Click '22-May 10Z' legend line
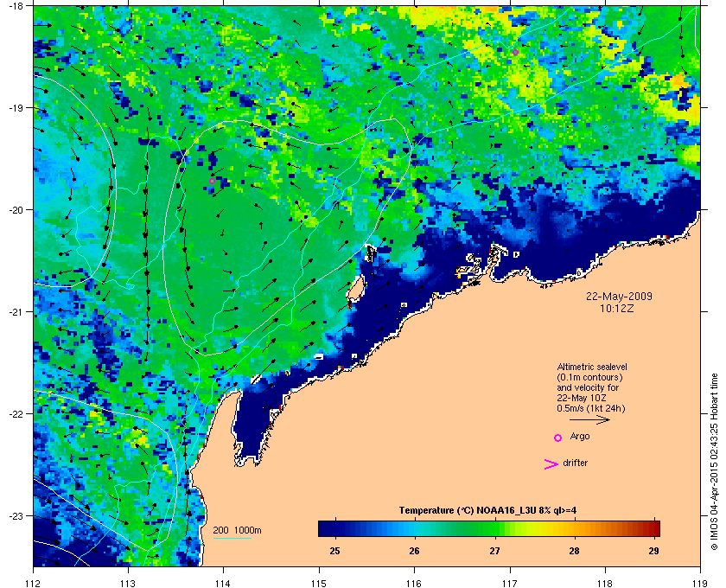 click(582, 398)
